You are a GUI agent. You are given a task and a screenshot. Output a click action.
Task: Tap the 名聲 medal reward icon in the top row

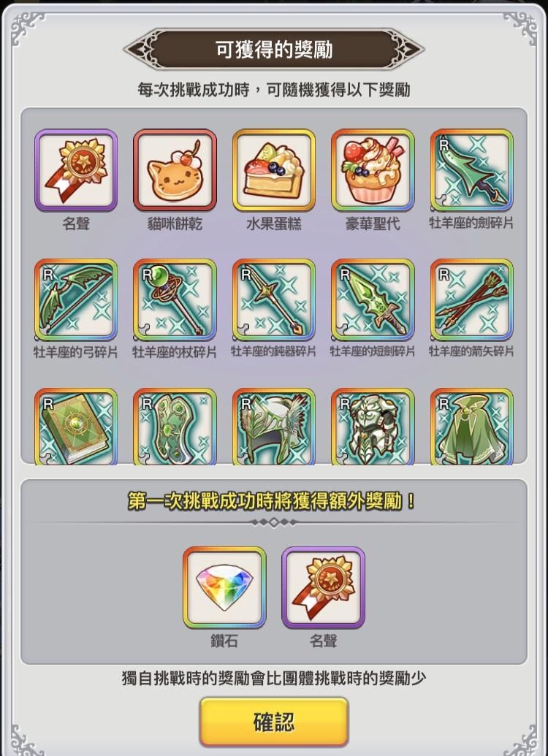point(76,170)
